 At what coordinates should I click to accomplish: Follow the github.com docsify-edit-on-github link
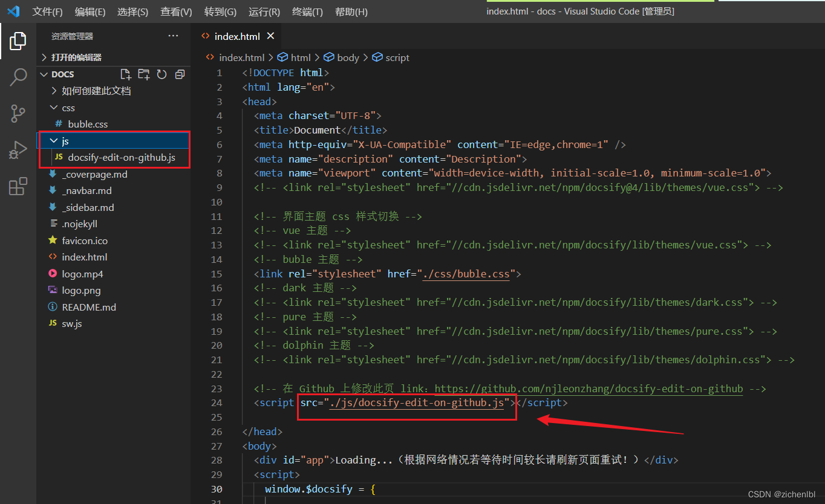[x=589, y=389]
